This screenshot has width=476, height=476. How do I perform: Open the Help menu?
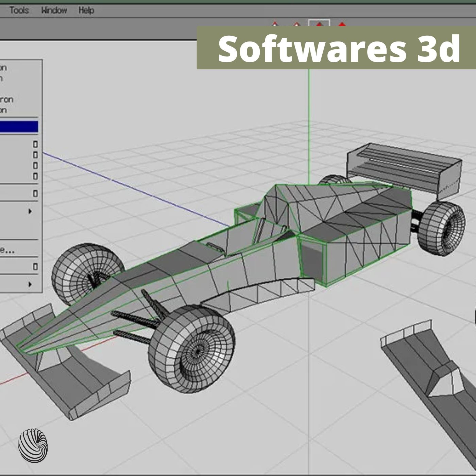(x=86, y=10)
